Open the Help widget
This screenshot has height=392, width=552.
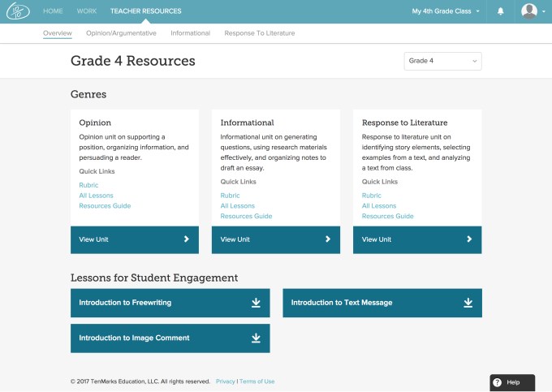tap(512, 382)
